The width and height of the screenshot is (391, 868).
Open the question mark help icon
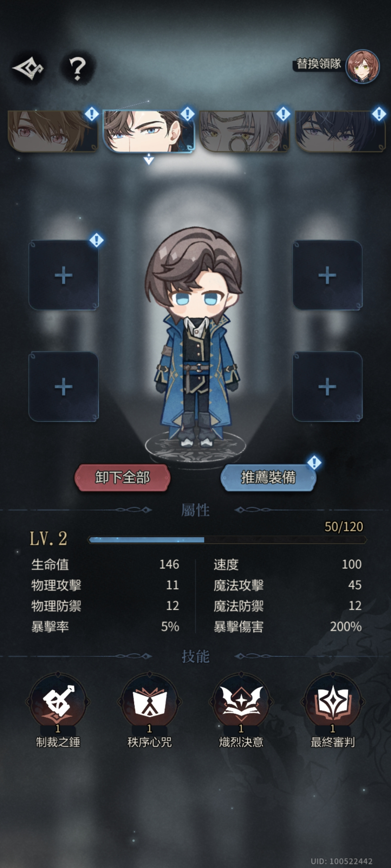tap(77, 68)
